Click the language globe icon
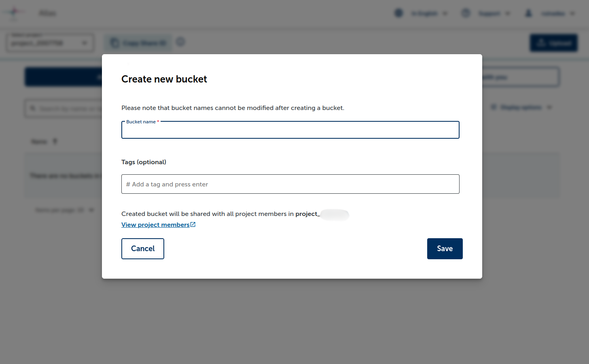This screenshot has width=589, height=364. point(398,13)
